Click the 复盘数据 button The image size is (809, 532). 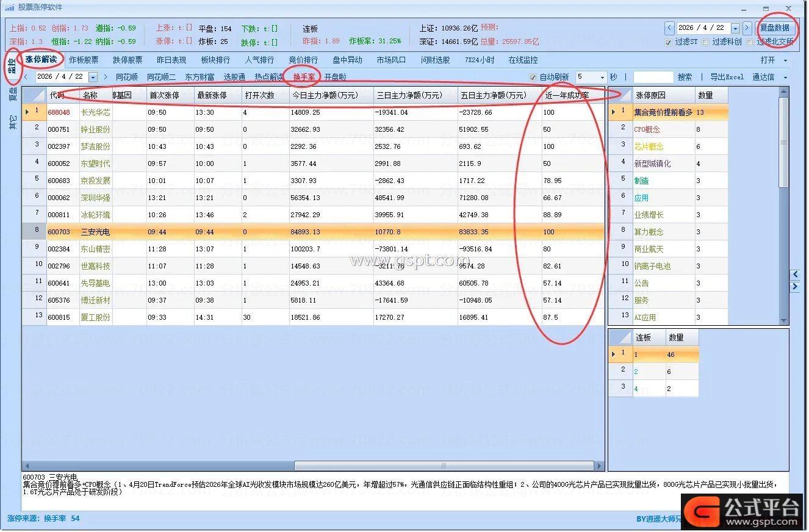774,27
